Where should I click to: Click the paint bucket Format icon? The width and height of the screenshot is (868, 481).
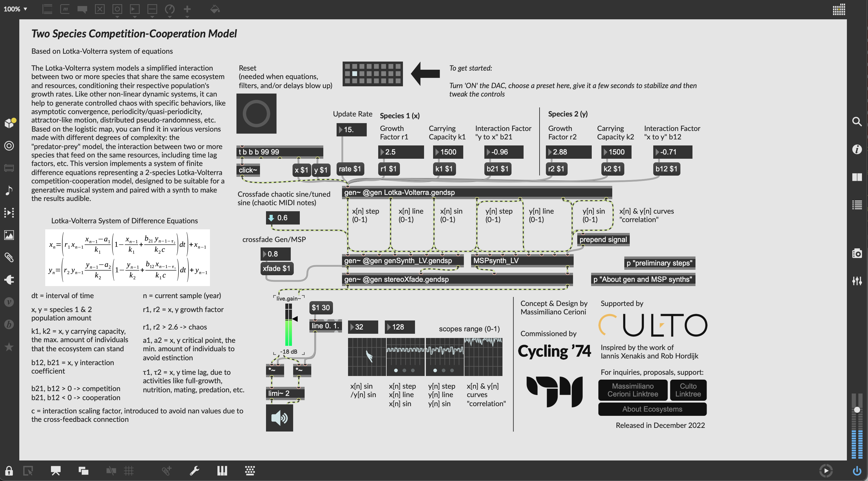coord(215,9)
